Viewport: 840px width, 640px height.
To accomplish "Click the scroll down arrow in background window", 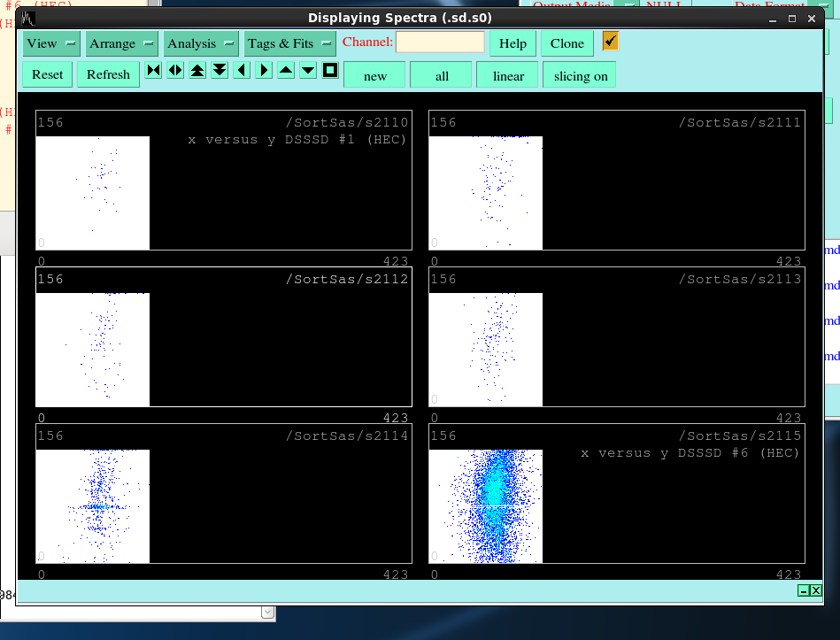I will 268,612.
